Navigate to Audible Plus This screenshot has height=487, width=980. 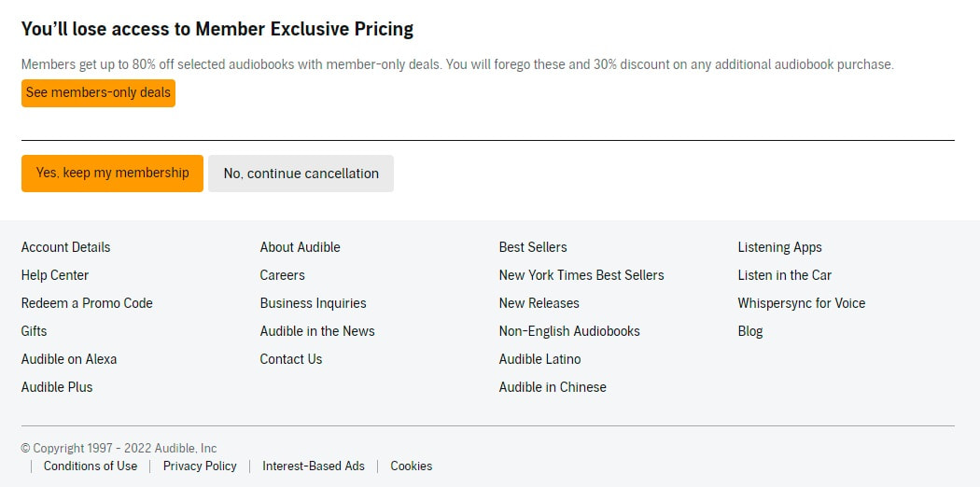(x=57, y=387)
